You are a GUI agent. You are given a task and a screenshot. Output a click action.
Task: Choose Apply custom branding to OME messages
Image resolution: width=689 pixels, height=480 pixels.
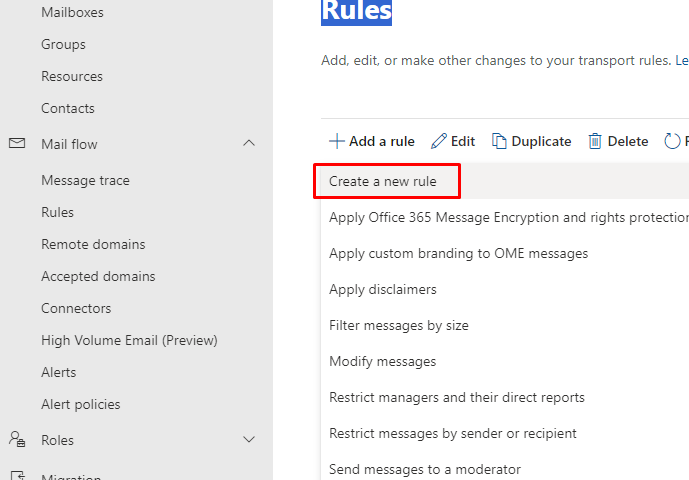click(x=458, y=253)
